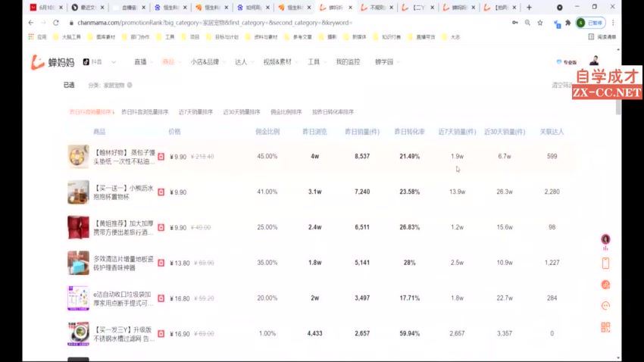The height and width of the screenshot is (362, 644).
Task: Open the saved passwords key icon
Action: (x=515, y=23)
